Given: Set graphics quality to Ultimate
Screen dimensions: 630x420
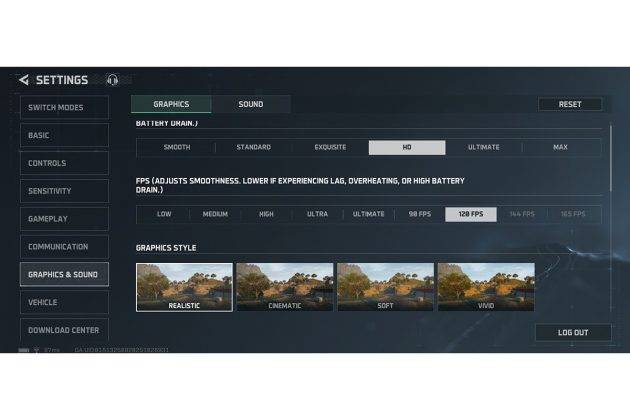Looking at the screenshot, I should pos(484,147).
